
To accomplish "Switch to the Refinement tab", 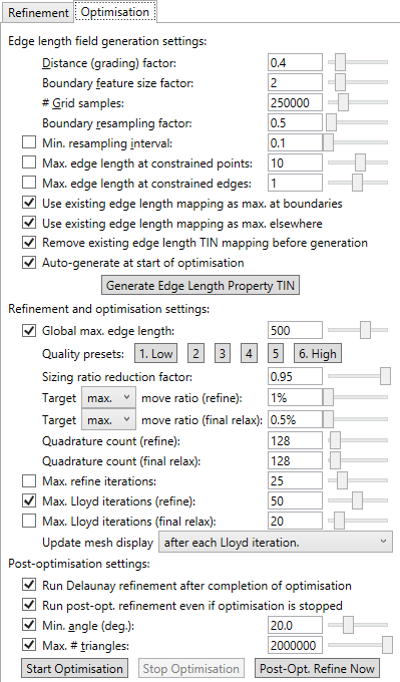I will [38, 13].
